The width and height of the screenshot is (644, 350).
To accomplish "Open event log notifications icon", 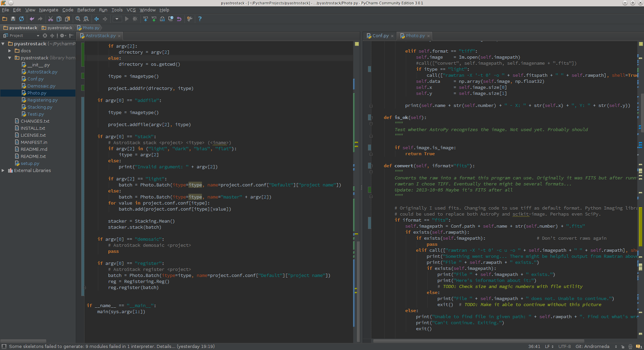I will (x=639, y=346).
